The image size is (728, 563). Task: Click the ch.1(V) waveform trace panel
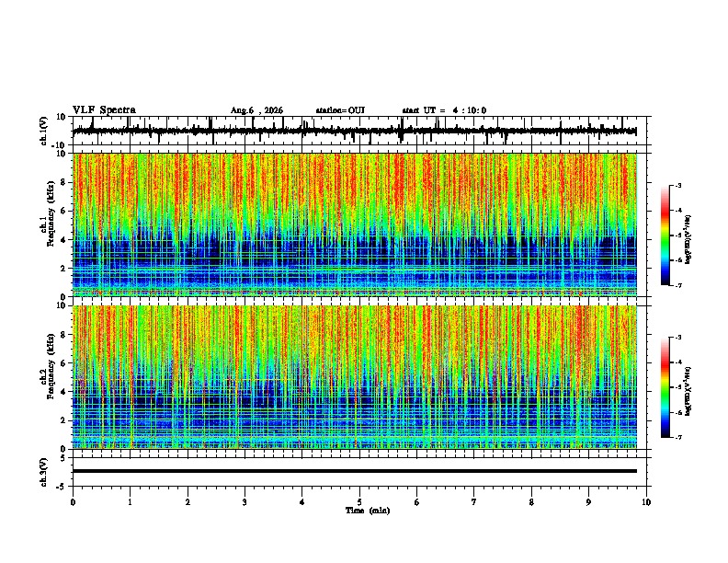[x=361, y=131]
